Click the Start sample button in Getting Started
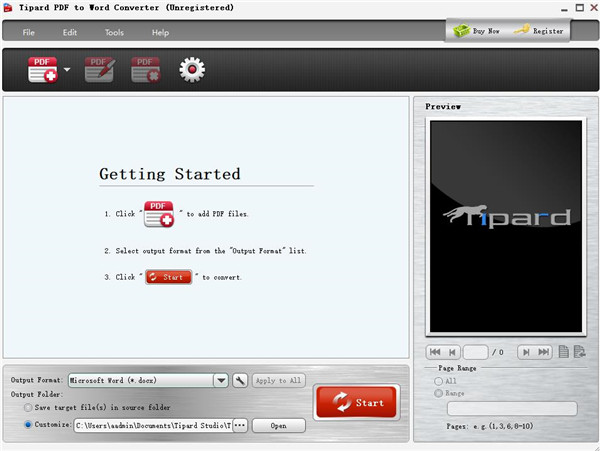This screenshot has width=600, height=451. 169,277
